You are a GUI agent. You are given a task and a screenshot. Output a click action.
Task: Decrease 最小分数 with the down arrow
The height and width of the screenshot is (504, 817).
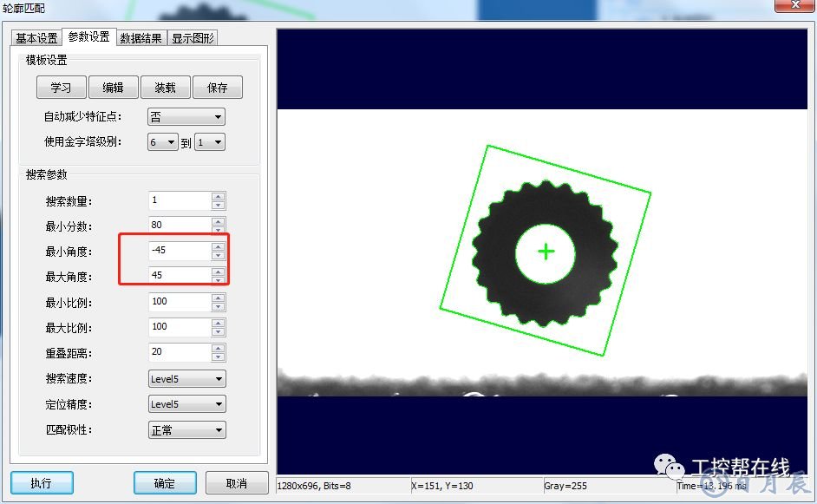[218, 230]
